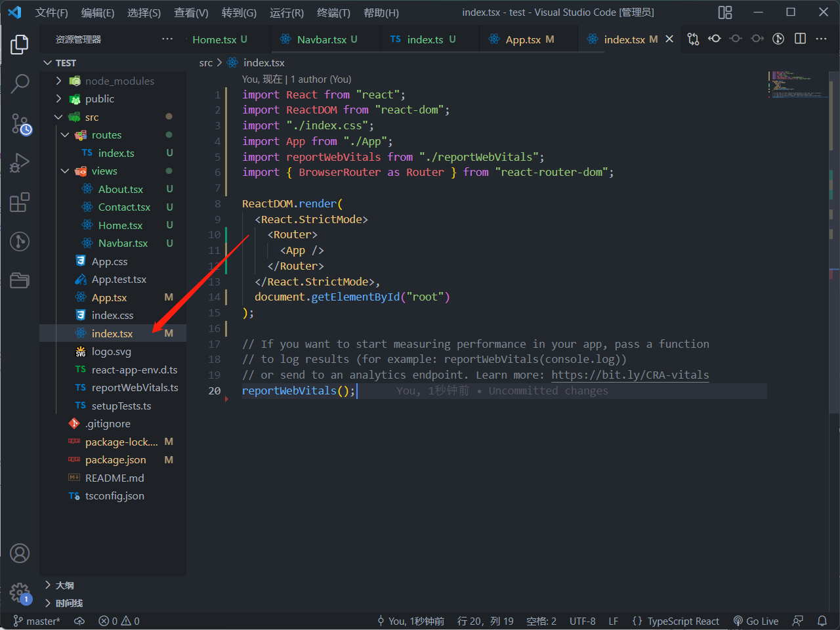Open editor more actions ellipsis menu
This screenshot has width=840, height=630.
821,39
